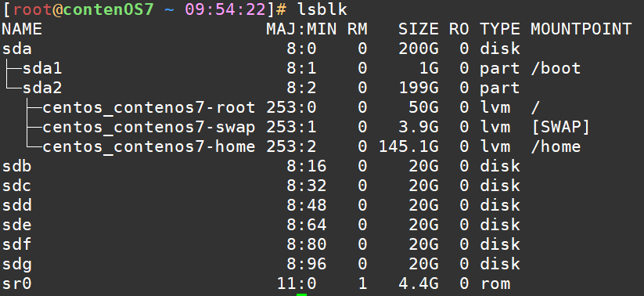Click the RO column header

(x=459, y=29)
